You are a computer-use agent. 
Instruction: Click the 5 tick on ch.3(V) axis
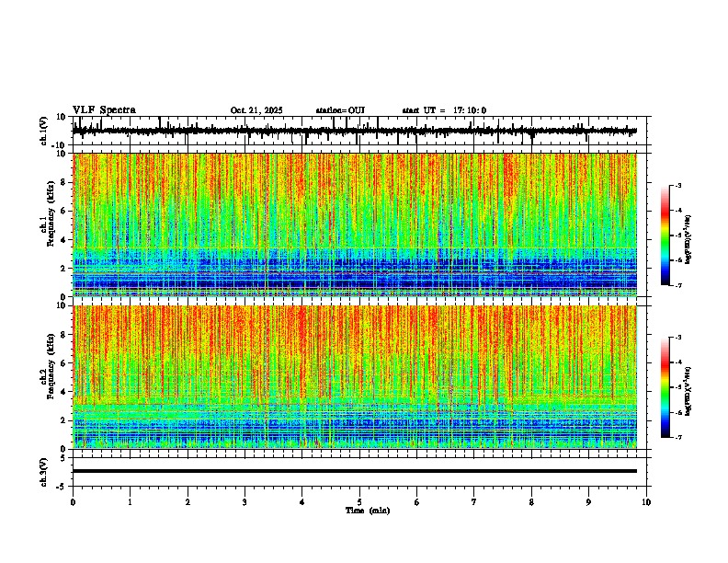pyautogui.click(x=64, y=458)
